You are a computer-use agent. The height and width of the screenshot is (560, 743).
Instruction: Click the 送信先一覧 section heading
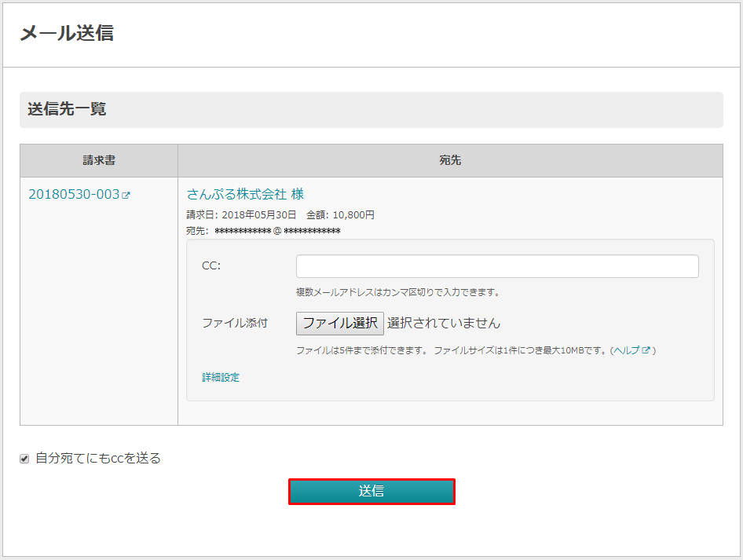pyautogui.click(x=67, y=109)
